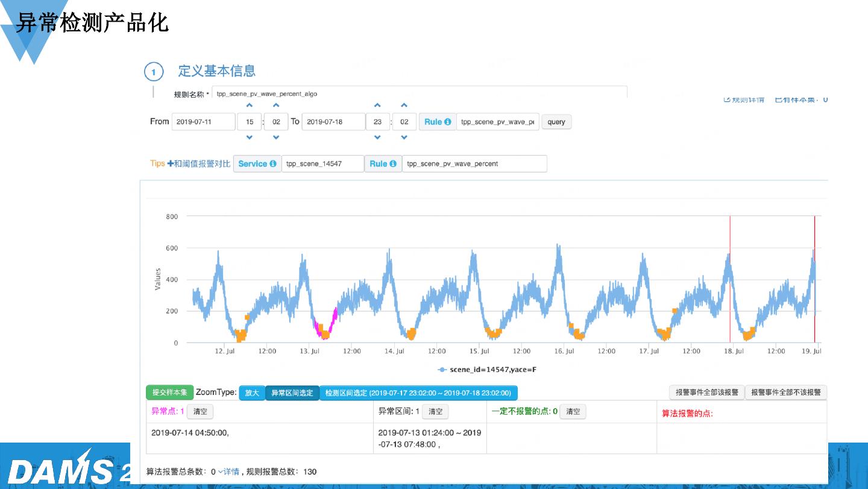Mark all events as 报警事件全部该报警
Screen dimensions: 868x489
coord(706,393)
